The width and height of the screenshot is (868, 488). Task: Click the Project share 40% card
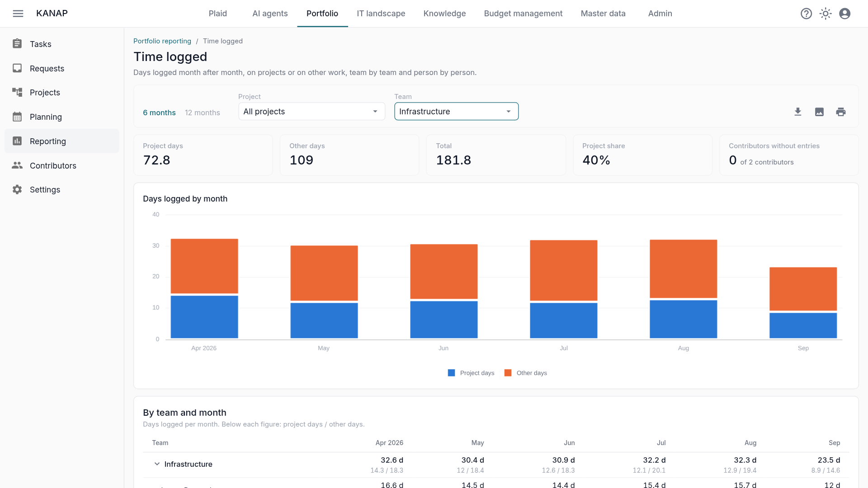642,155
